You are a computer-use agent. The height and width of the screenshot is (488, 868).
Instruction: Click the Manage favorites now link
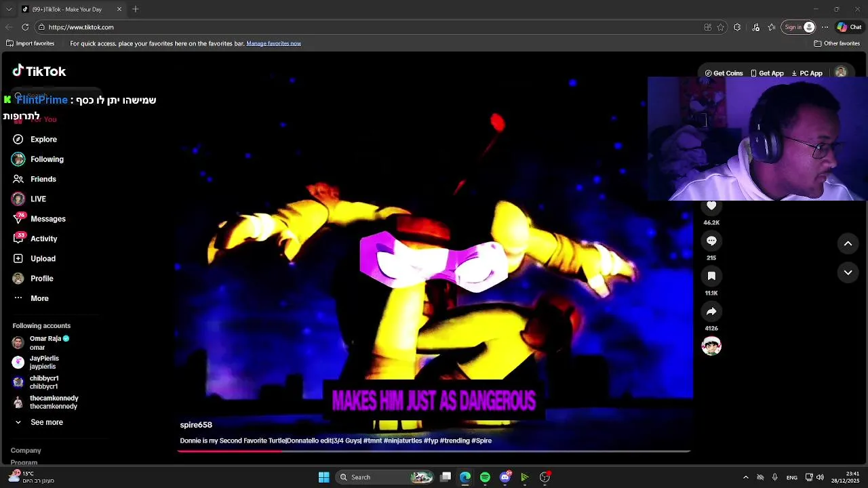coord(273,43)
